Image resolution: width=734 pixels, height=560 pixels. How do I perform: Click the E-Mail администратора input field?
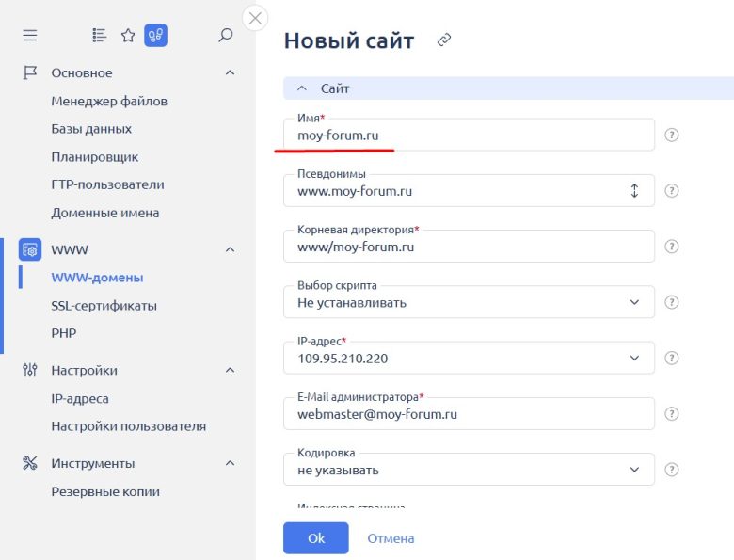(469, 414)
